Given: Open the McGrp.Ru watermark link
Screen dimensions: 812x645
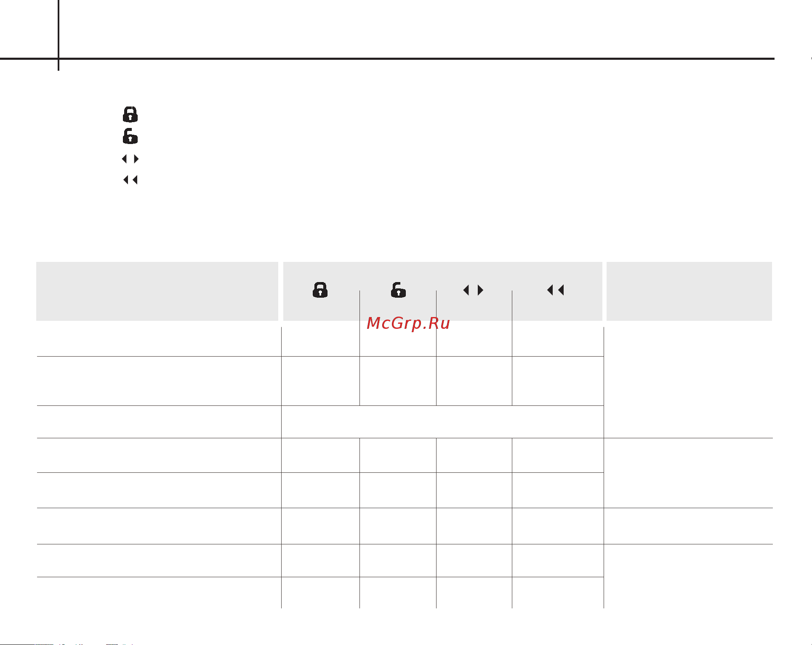Looking at the screenshot, I should tap(408, 323).
